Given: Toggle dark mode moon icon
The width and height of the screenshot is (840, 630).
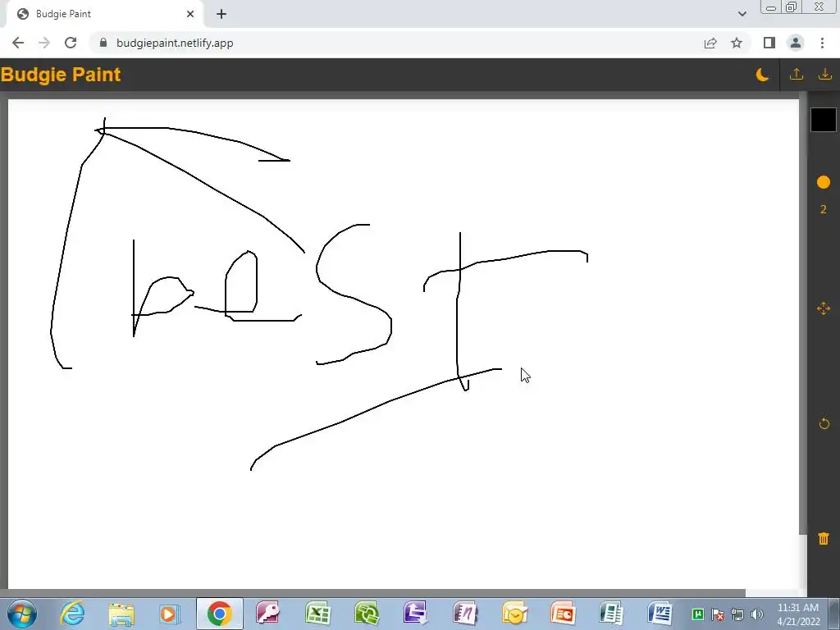Looking at the screenshot, I should coord(762,75).
